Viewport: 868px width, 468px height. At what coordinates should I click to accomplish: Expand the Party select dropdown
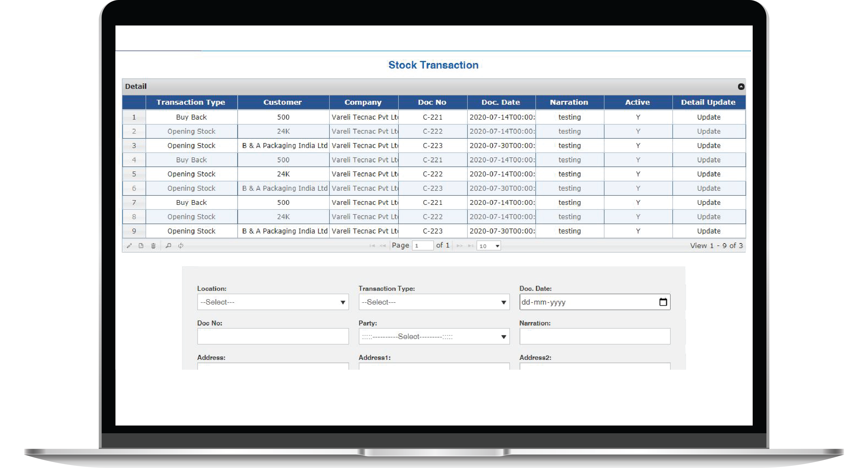[x=434, y=336]
